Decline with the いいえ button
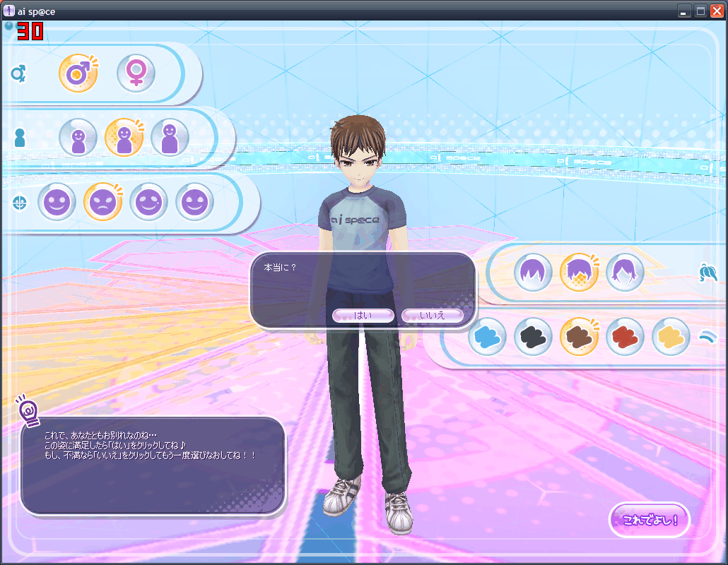 pyautogui.click(x=433, y=316)
